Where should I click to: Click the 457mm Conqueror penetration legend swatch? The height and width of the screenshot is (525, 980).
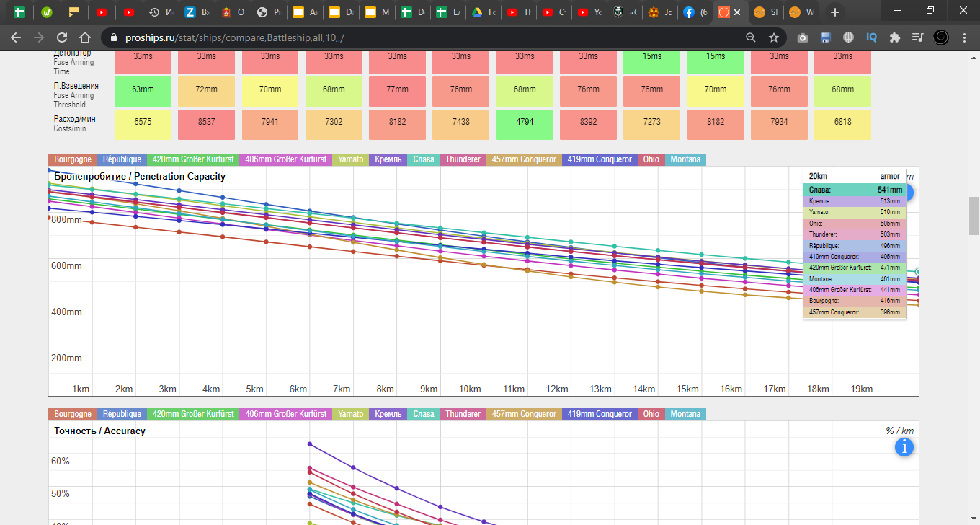524,159
